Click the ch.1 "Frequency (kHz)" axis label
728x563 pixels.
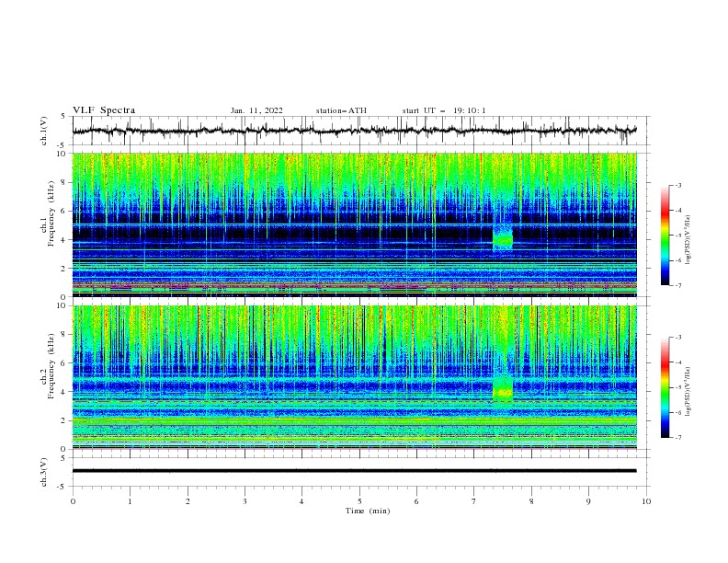click(x=51, y=214)
